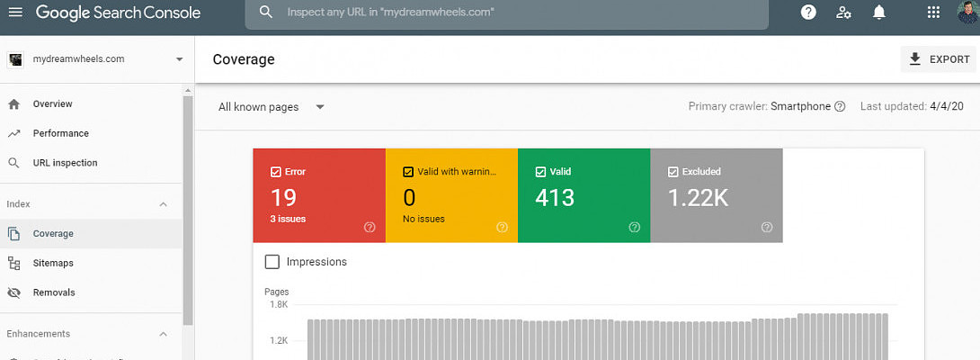Uncheck the Error checkbox
980x360 pixels.
276,172
